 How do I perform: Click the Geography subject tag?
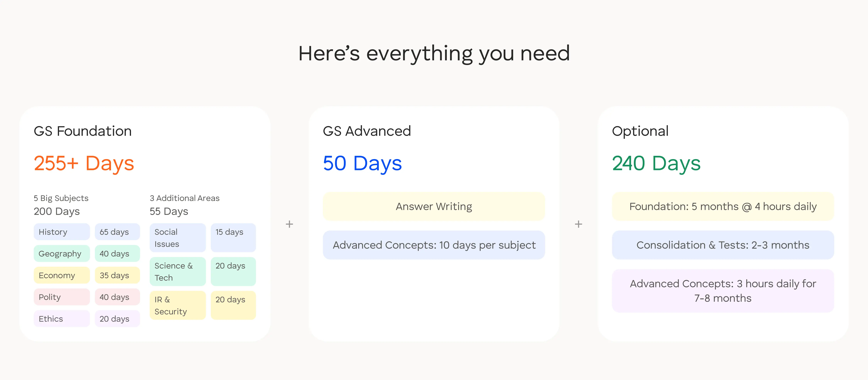pyautogui.click(x=62, y=254)
